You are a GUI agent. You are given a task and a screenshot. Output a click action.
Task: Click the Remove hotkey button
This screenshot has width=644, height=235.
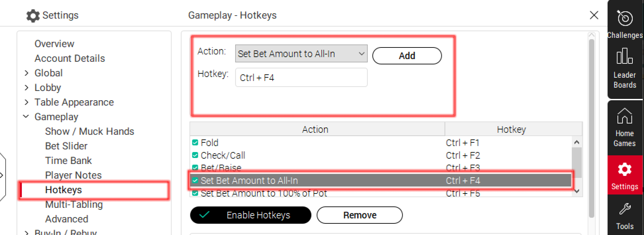point(360,215)
